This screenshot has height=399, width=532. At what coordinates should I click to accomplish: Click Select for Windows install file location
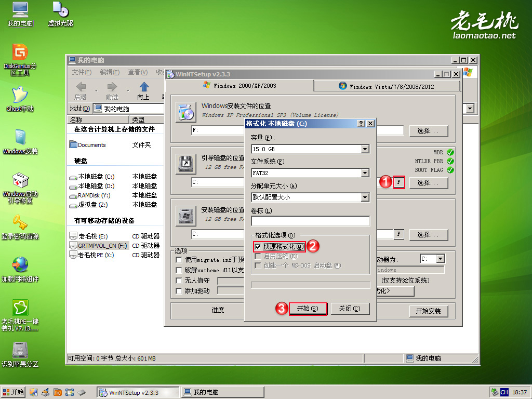pos(429,131)
